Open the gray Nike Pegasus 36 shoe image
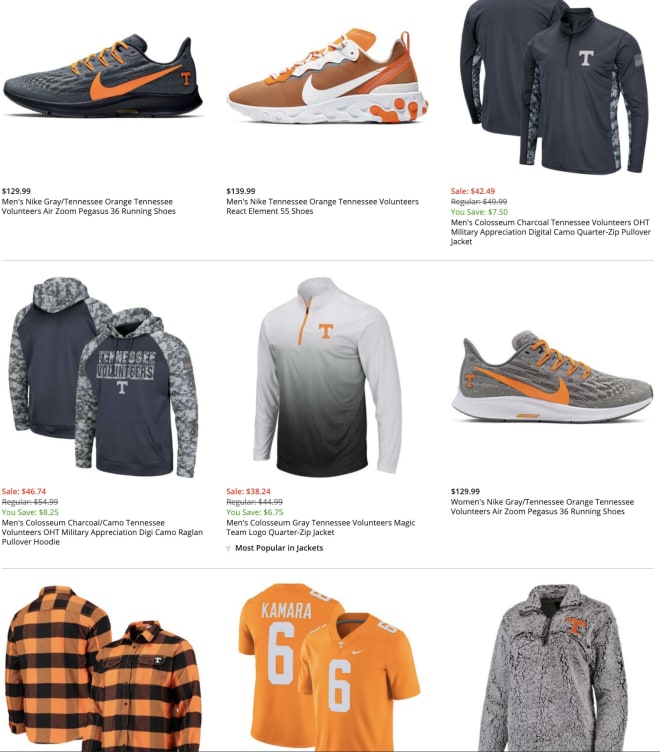 click(103, 76)
